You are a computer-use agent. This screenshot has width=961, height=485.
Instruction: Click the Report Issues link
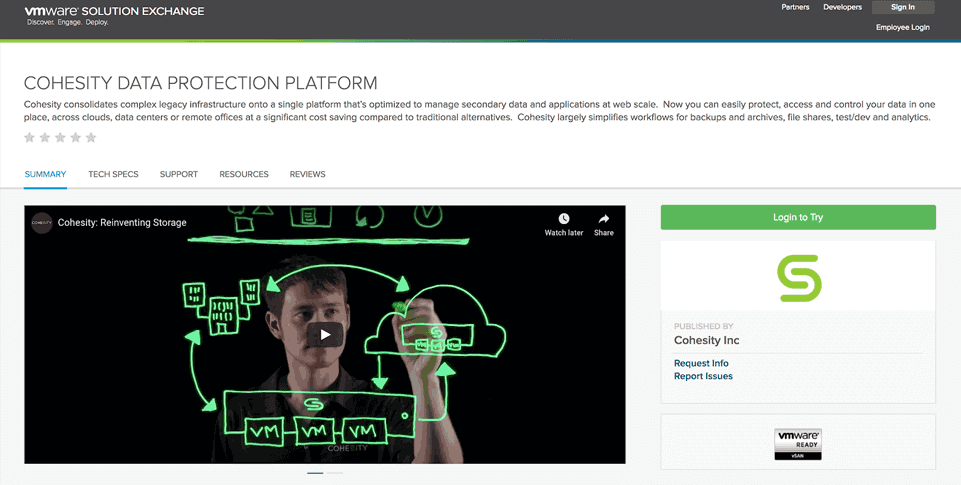(x=703, y=376)
